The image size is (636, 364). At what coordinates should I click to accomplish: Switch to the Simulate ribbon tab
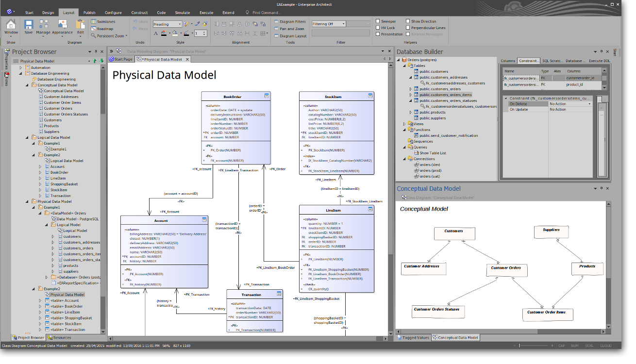coord(183,13)
